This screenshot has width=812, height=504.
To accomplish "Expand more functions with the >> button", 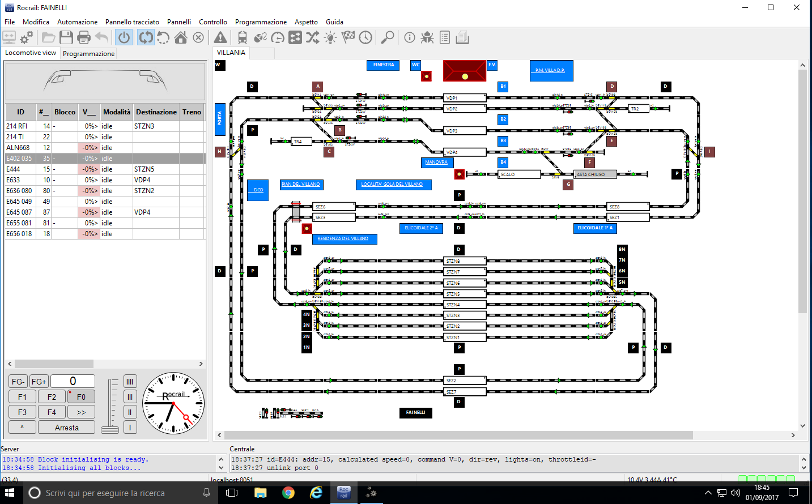I will click(x=81, y=412).
